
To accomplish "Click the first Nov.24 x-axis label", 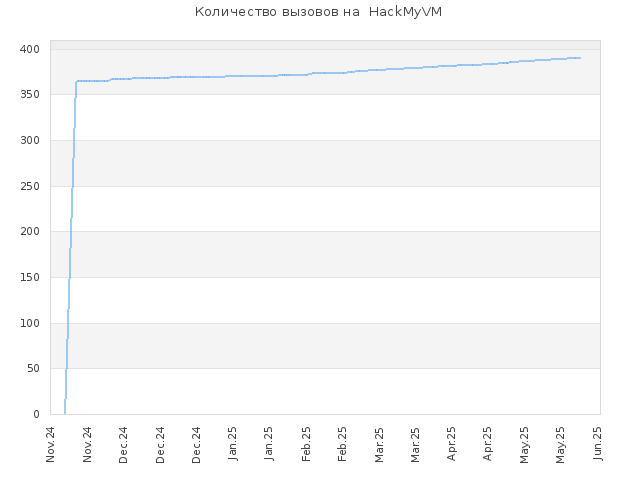I will coord(51,444).
